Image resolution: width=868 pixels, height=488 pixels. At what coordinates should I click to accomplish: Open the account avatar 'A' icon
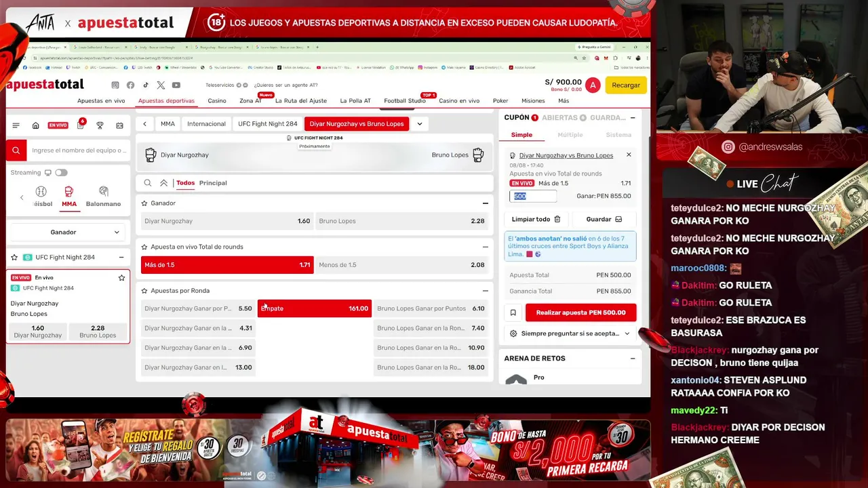[593, 85]
